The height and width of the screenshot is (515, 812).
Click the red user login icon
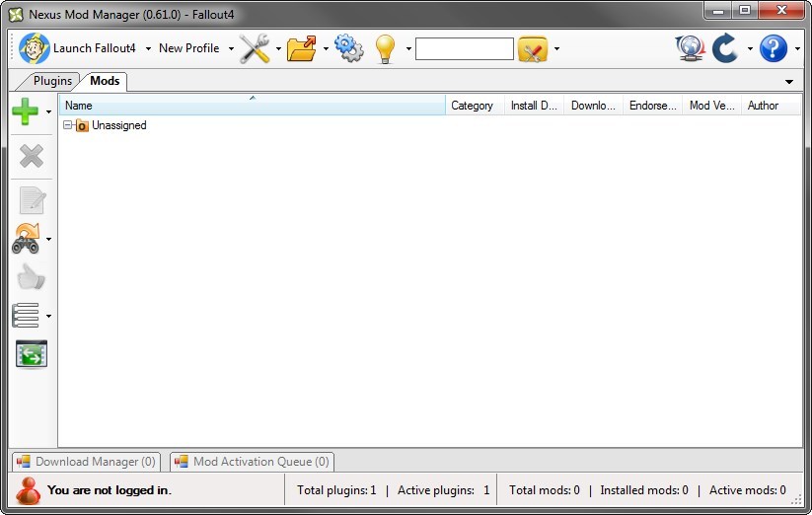pos(28,490)
